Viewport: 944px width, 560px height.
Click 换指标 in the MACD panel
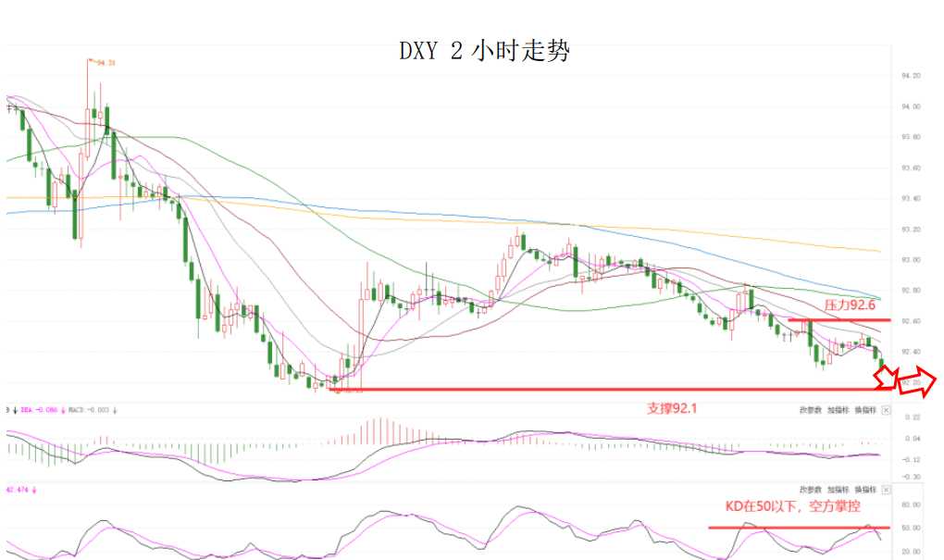pos(865,410)
